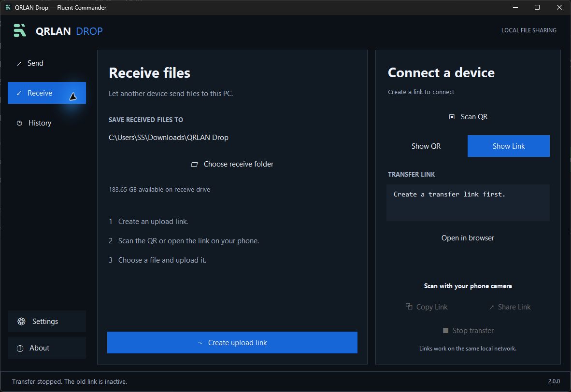Image resolution: width=571 pixels, height=392 pixels.
Task: Click the receive path C:\Users\SS\Downloads\QRLAN Drop
Action: click(x=169, y=138)
